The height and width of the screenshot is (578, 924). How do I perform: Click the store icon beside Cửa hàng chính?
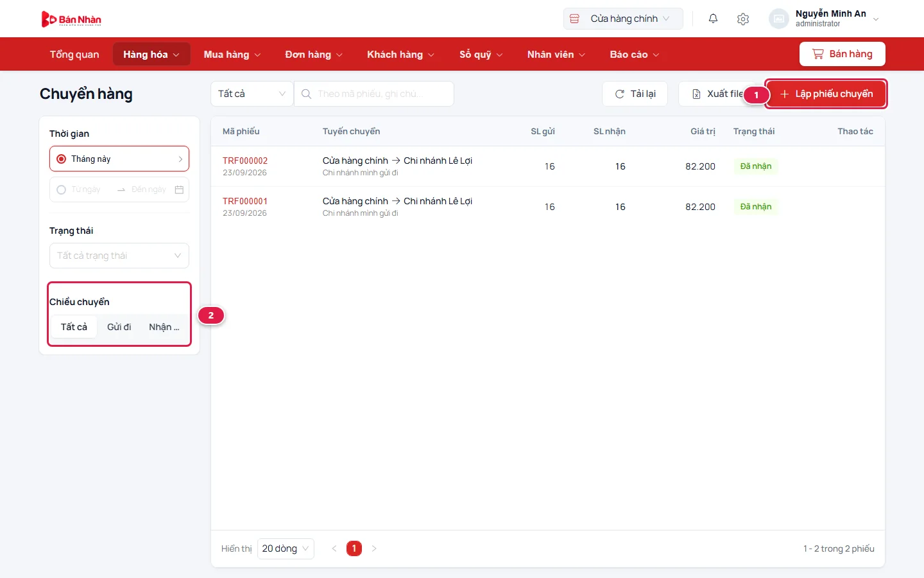tap(574, 19)
